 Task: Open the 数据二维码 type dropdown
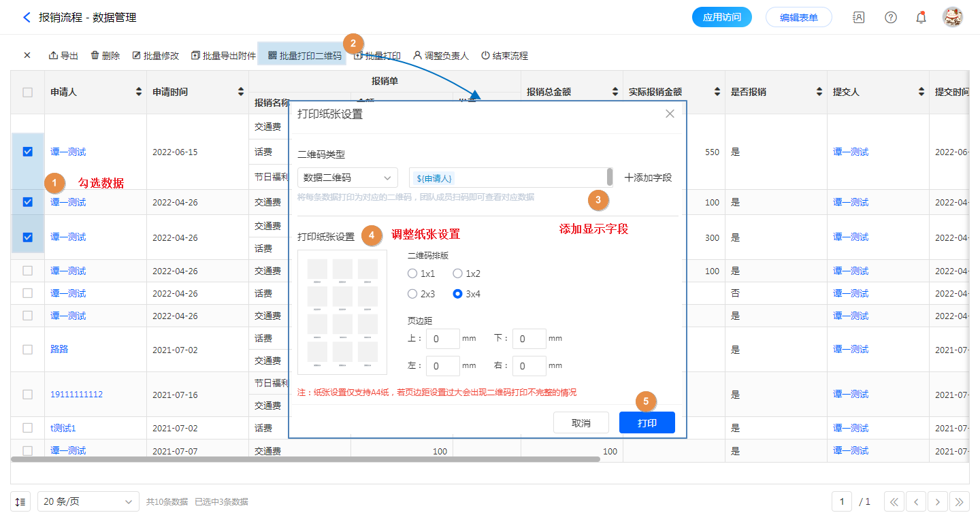[347, 178]
